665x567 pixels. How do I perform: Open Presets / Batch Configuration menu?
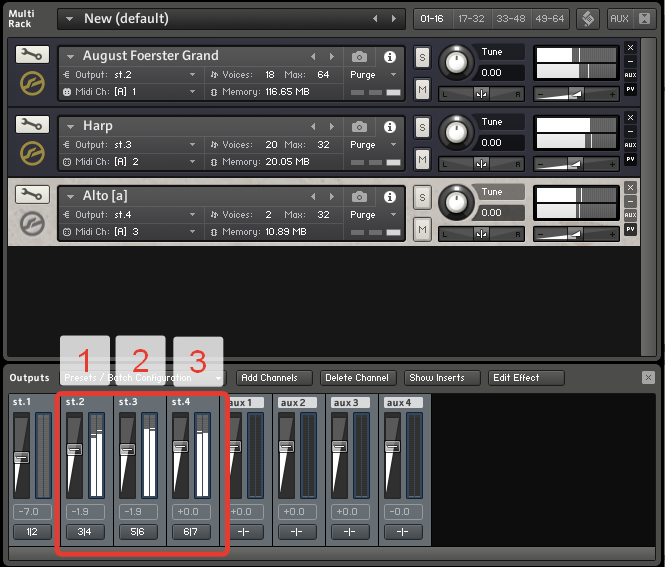[x=142, y=377]
